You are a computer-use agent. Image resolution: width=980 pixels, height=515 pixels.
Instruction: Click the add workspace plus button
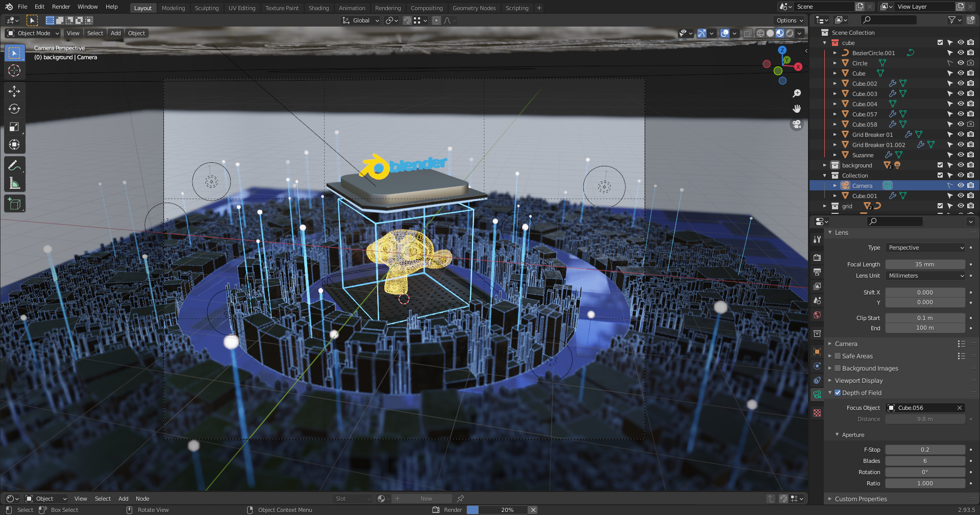[539, 8]
